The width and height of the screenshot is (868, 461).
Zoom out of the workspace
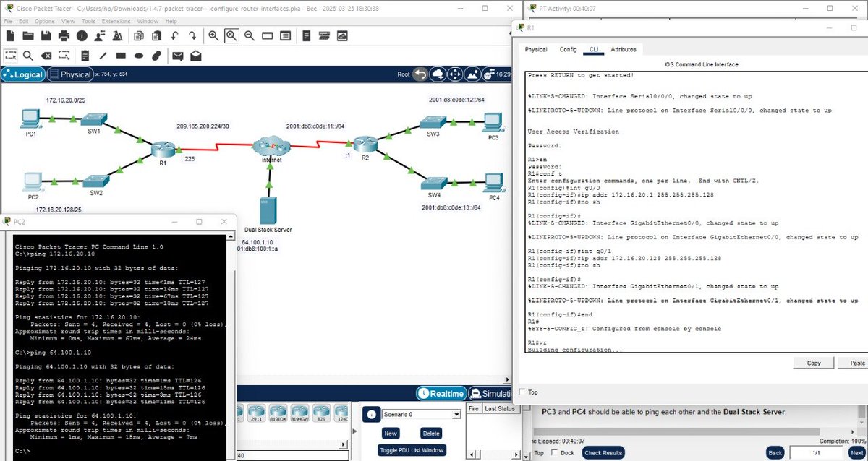pos(250,35)
